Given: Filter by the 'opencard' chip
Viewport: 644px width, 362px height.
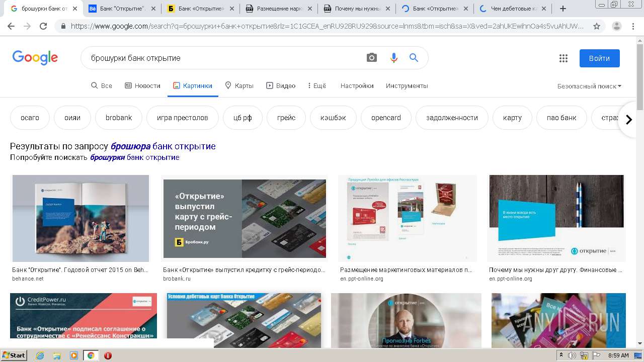Looking at the screenshot, I should [386, 118].
